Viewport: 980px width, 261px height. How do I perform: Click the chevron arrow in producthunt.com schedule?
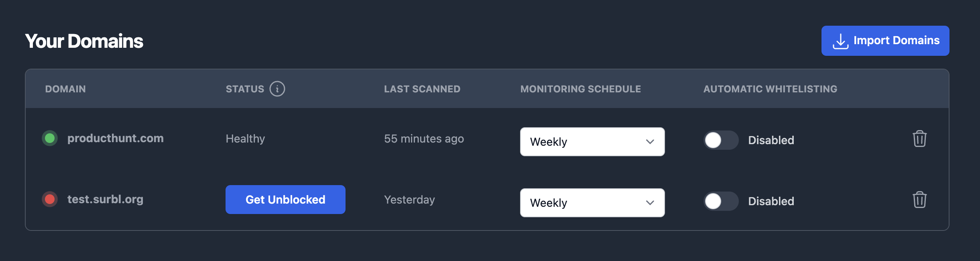[x=650, y=142]
